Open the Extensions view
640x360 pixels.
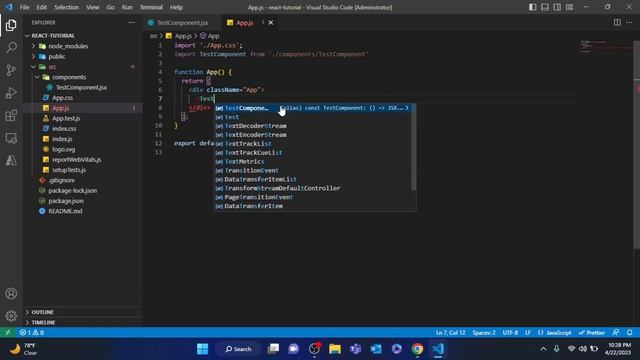coord(11,116)
